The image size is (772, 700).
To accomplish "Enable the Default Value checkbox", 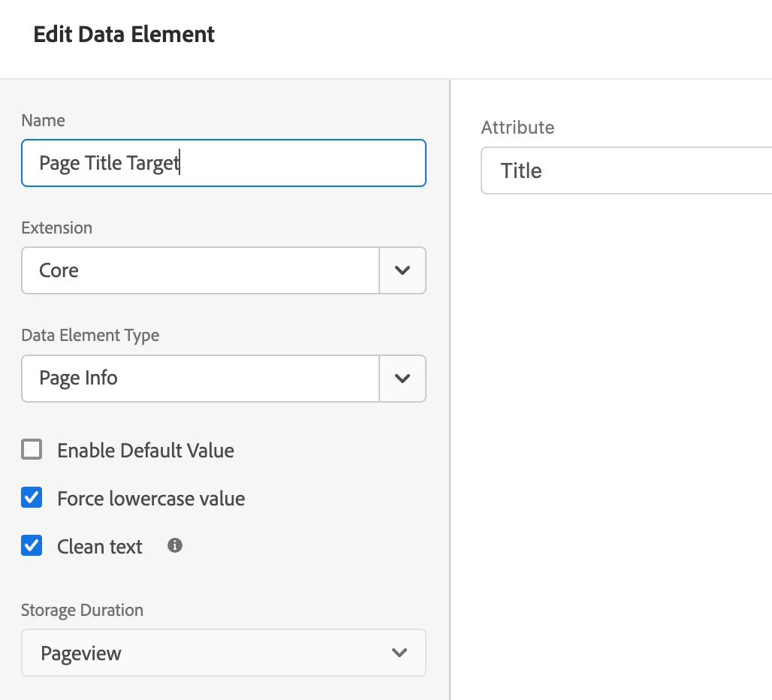I will coord(32,450).
